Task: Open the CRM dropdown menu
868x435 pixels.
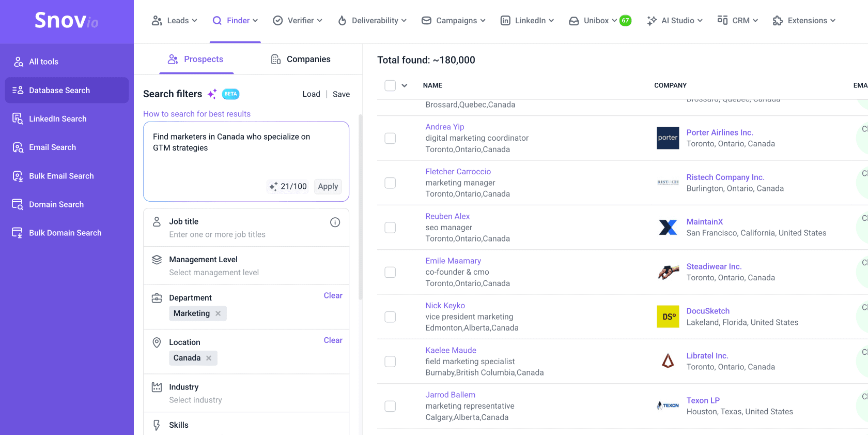Action: click(737, 21)
